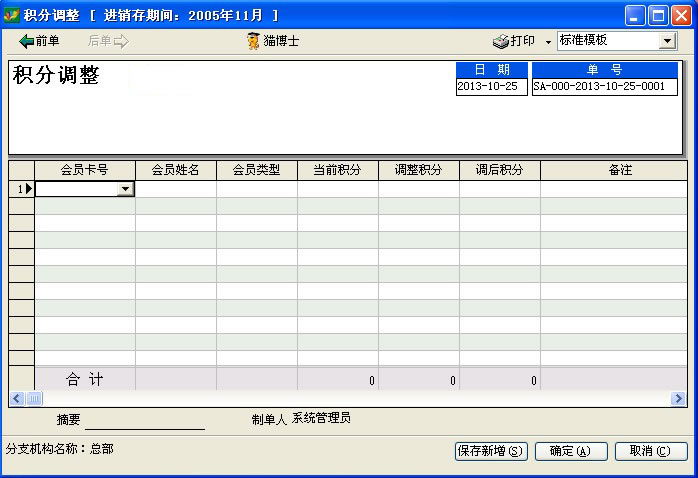Select row 1 indicator in grid
This screenshot has width=698, height=478.
[x=21, y=188]
